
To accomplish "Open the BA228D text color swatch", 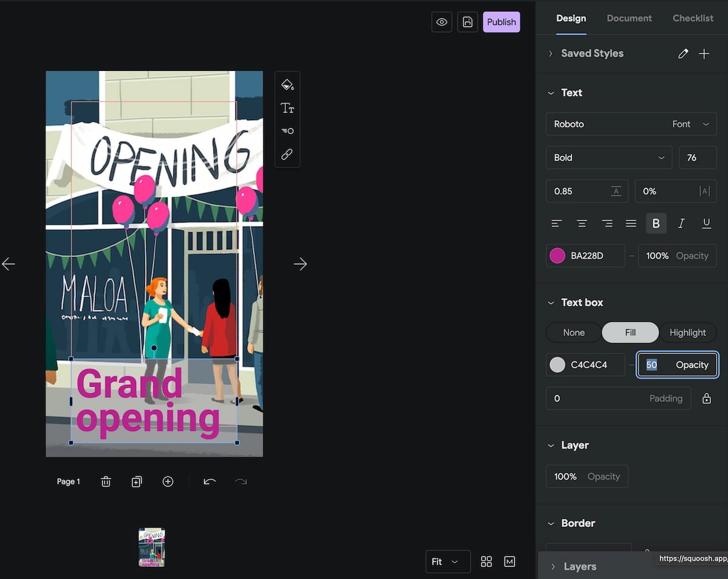I will click(x=557, y=256).
